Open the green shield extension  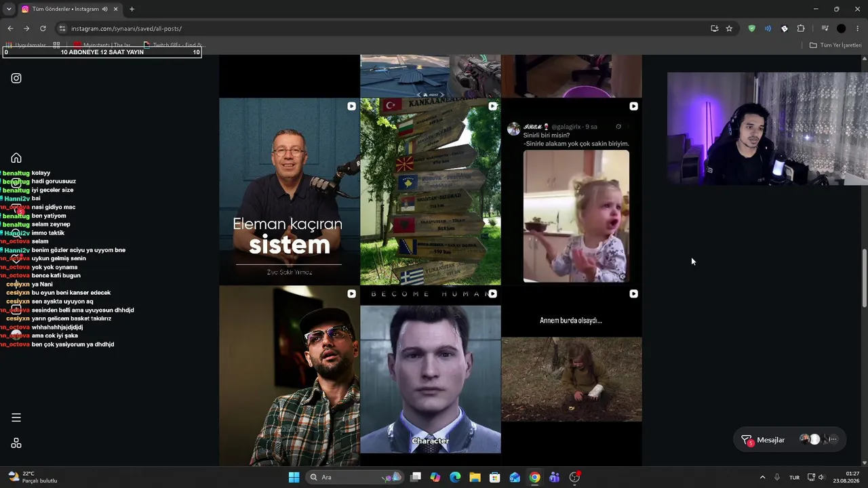pos(751,28)
